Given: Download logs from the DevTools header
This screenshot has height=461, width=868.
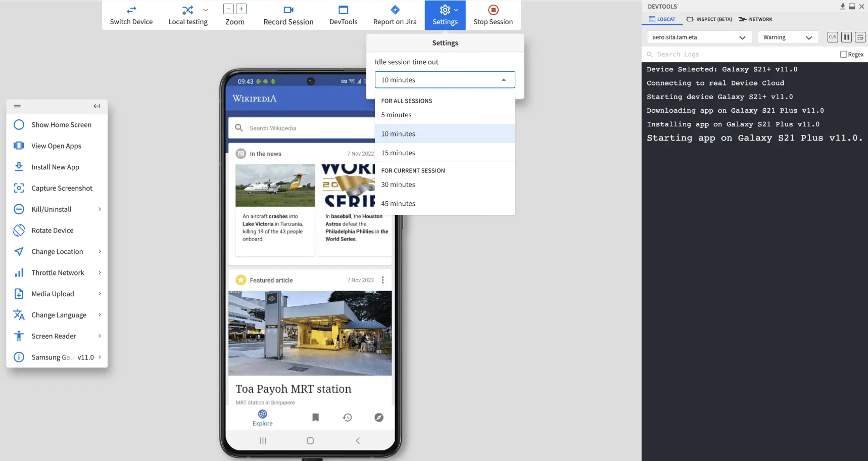Looking at the screenshot, I should click(x=842, y=7).
